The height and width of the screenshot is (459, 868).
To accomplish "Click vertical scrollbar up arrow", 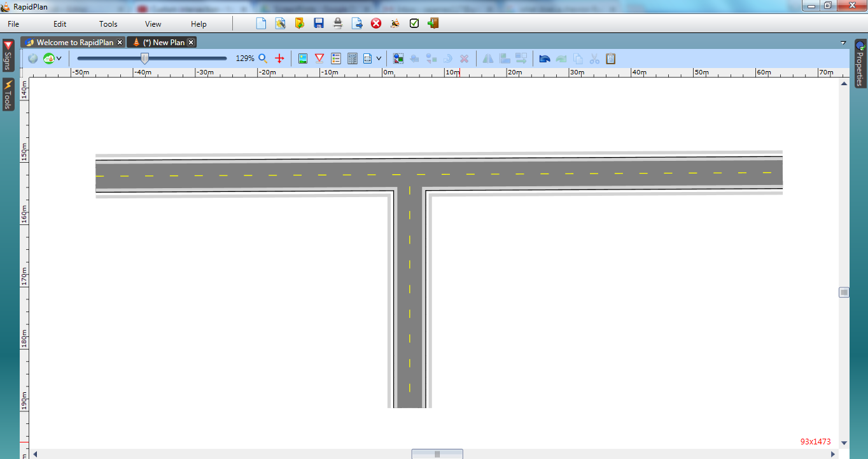I will tap(844, 83).
